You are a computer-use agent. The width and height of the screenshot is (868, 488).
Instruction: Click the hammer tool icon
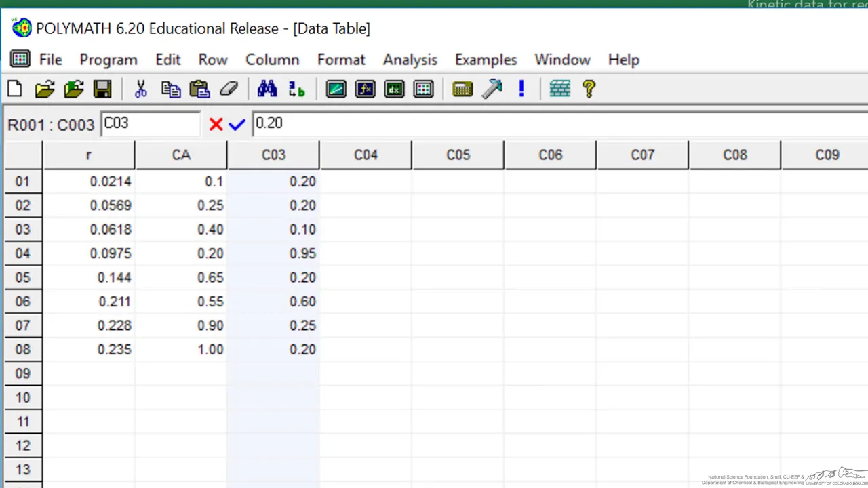click(492, 89)
